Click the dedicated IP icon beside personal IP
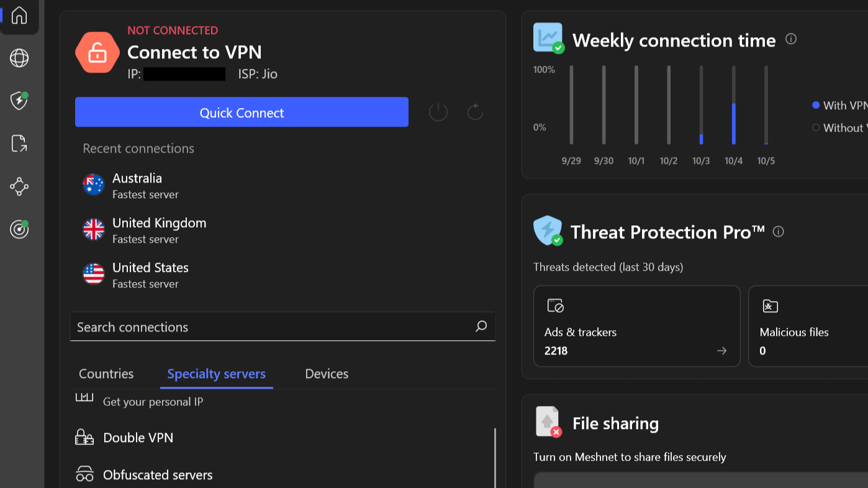 [84, 397]
